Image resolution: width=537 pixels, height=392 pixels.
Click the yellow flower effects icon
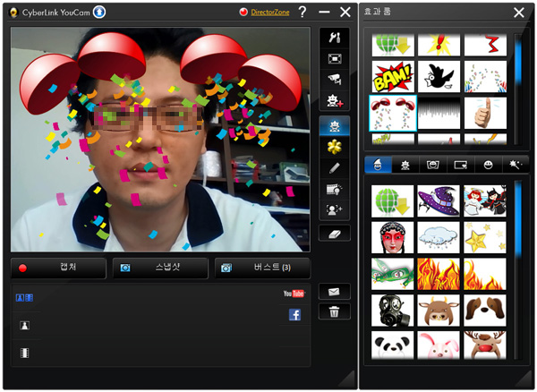[x=335, y=146]
